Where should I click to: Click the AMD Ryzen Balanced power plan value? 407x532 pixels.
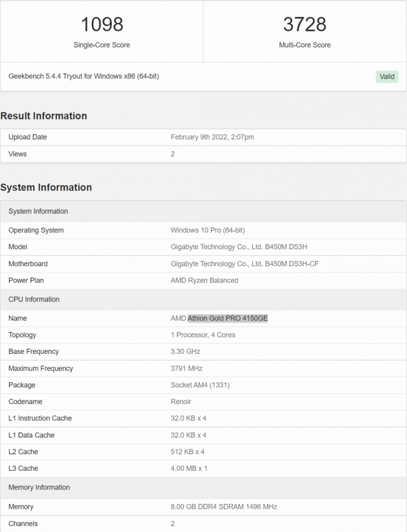pos(204,281)
